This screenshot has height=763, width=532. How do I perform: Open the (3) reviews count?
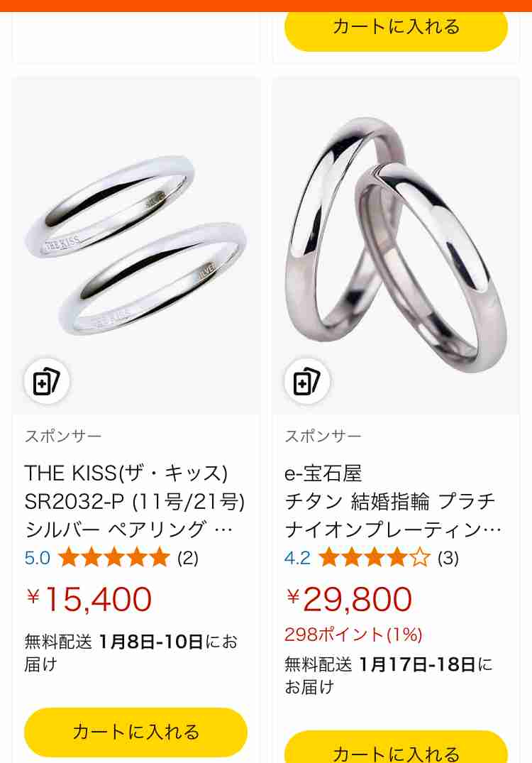click(x=448, y=558)
